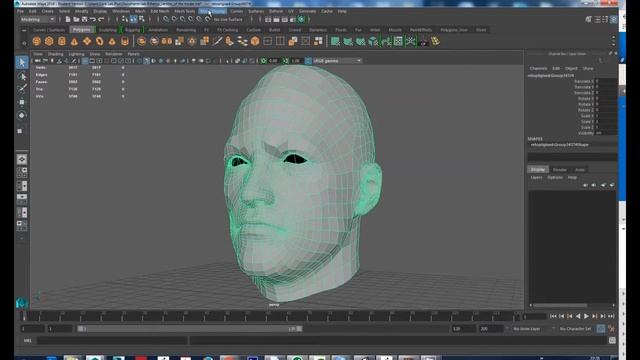Toggle select by component mode icon
Screen dimensions: 640x360
click(x=142, y=19)
